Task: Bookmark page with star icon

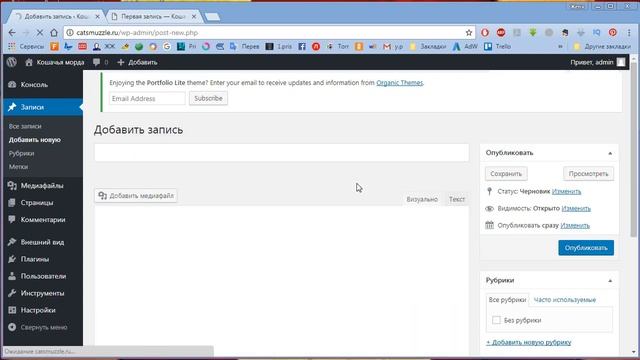Action: pos(469,33)
